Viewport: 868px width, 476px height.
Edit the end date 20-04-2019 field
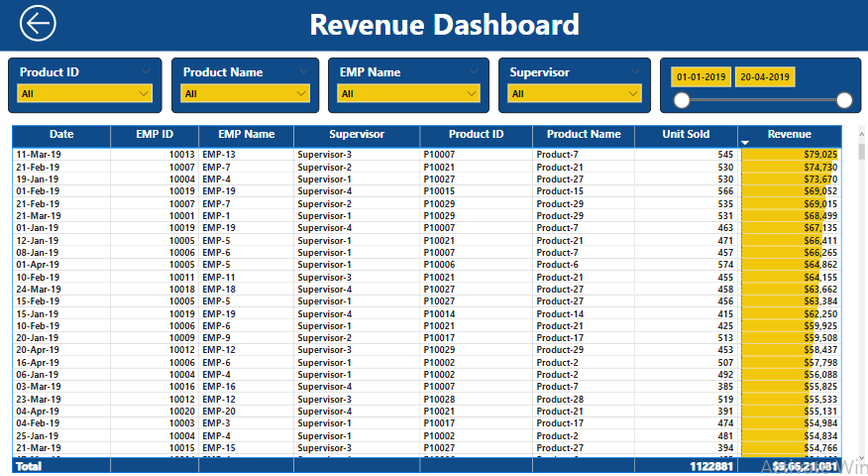tap(765, 77)
